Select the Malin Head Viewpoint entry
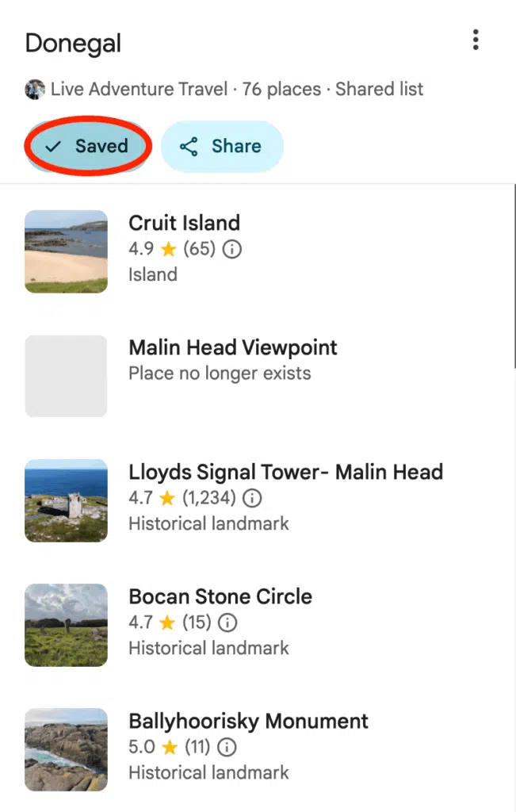Image resolution: width=516 pixels, height=812 pixels. coord(232,347)
